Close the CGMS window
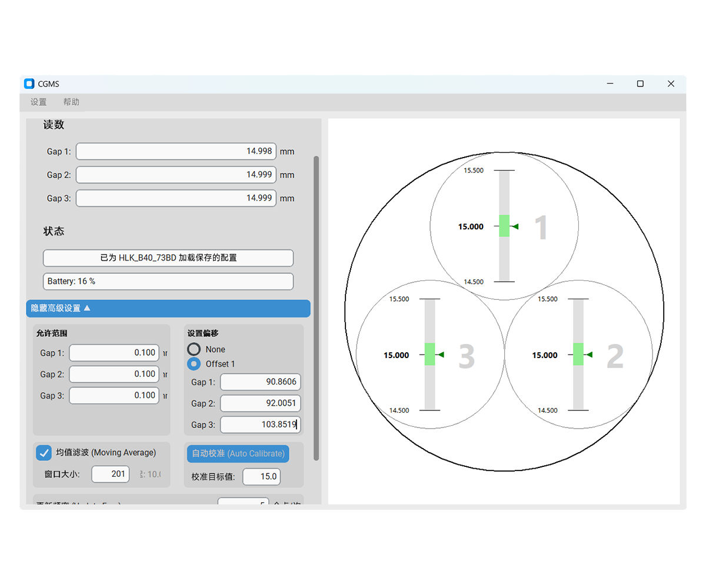 pyautogui.click(x=671, y=84)
